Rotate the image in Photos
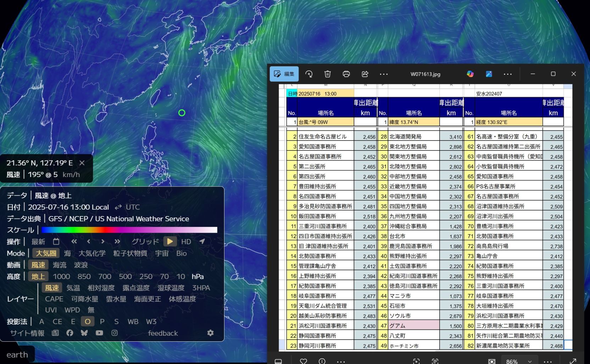This screenshot has height=364, width=590. point(309,74)
